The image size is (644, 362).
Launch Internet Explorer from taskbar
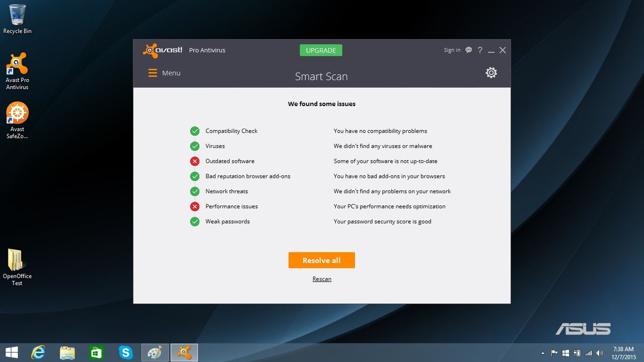[38, 352]
